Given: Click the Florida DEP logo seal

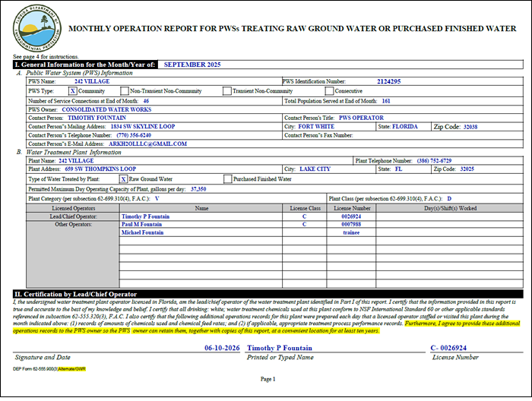Looking at the screenshot, I should point(37,28).
